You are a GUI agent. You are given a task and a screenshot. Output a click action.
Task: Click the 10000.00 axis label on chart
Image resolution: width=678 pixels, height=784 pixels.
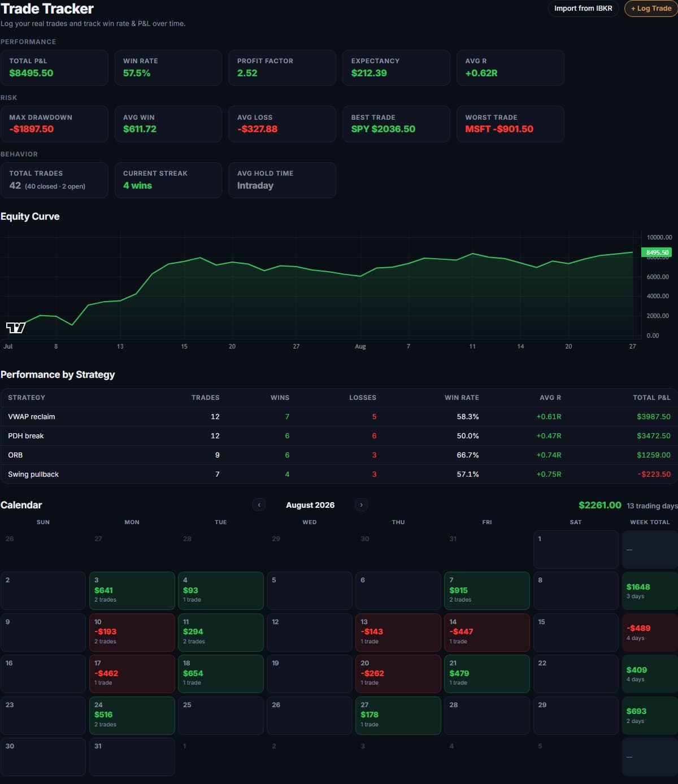point(659,237)
